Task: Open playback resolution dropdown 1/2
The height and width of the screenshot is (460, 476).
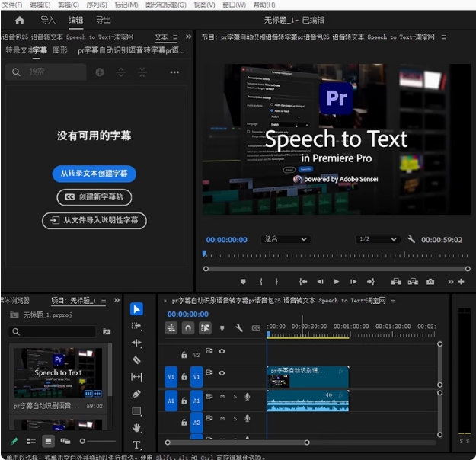Action: (x=378, y=239)
